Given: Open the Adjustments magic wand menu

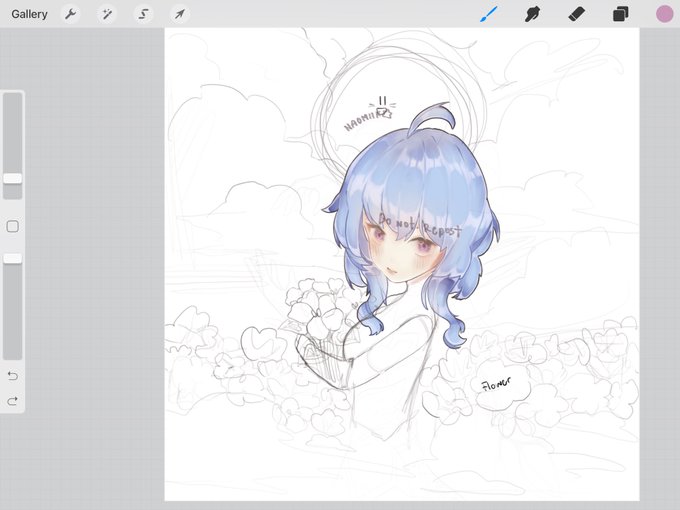Looking at the screenshot, I should [x=107, y=14].
